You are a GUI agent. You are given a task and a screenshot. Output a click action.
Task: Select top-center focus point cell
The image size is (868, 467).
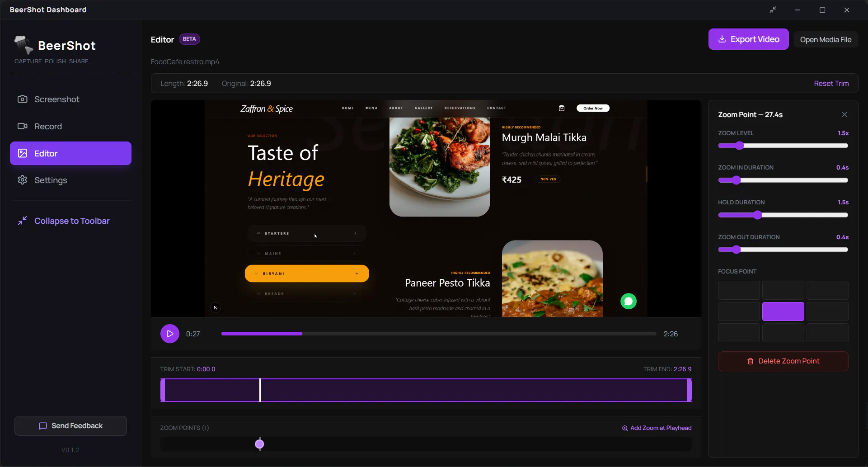pyautogui.click(x=783, y=290)
